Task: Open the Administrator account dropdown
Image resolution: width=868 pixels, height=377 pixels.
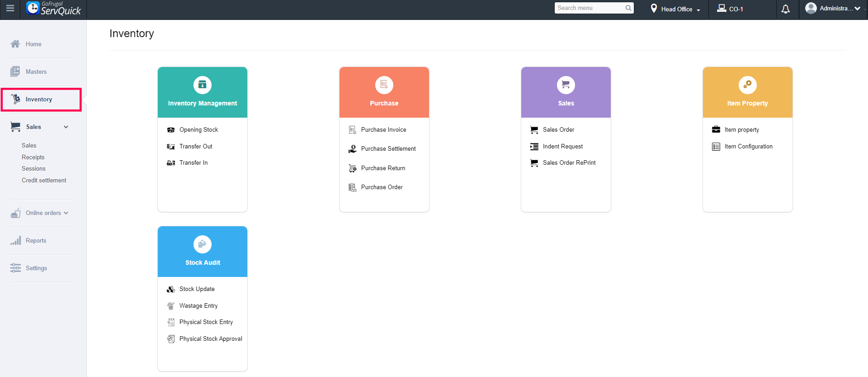Action: (833, 9)
